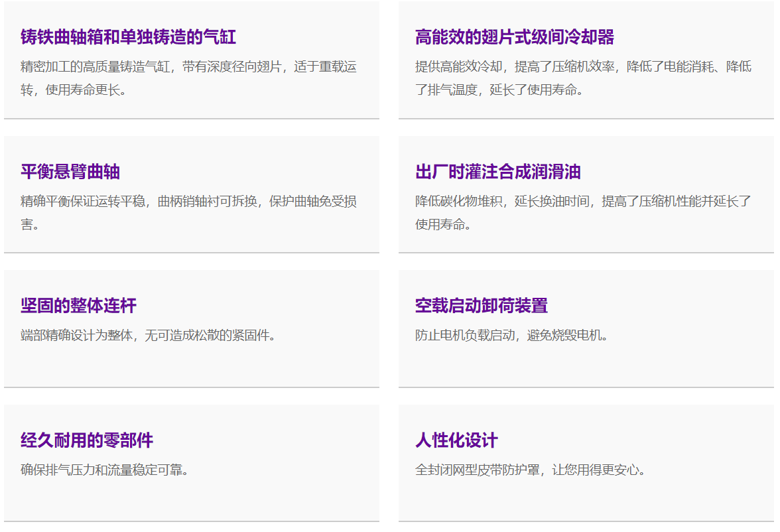The image size is (780, 532).
Task: Click empty area beneath 经久耐用的零部件 description
Action: [191, 499]
